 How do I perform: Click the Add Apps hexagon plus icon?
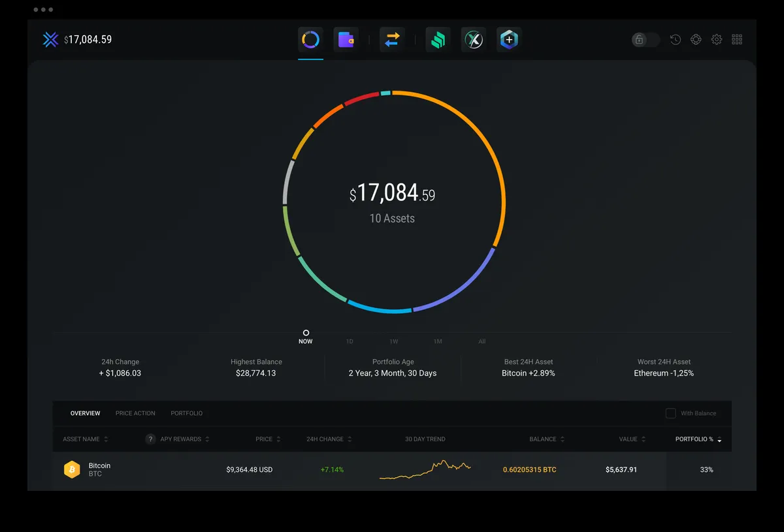pos(509,40)
